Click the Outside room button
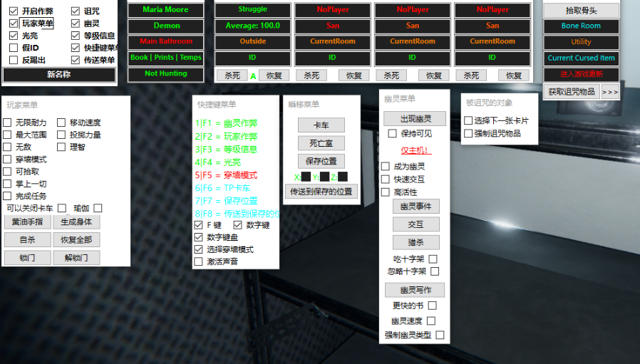Viewport: 640px width, 364px height. pos(253,41)
